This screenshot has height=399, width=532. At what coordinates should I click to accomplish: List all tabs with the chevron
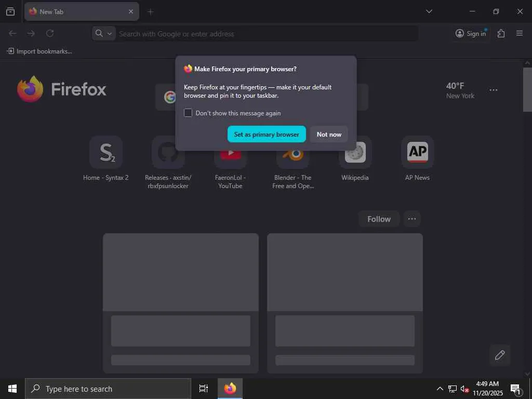pos(429,11)
